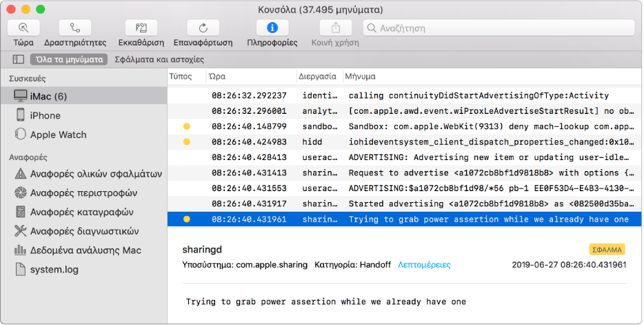
Task: Select the 08:26:40.431413 sharin… log row
Action: [404, 173]
